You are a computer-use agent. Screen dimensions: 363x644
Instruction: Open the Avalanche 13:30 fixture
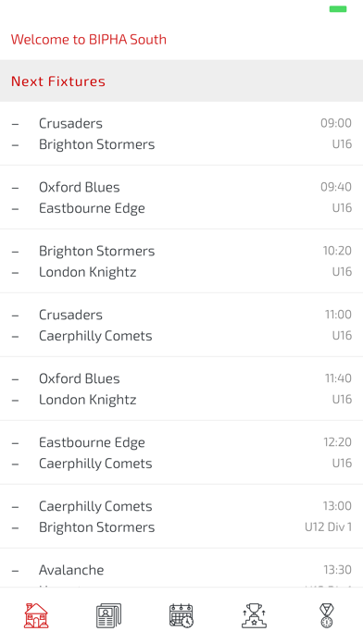[x=181, y=569]
